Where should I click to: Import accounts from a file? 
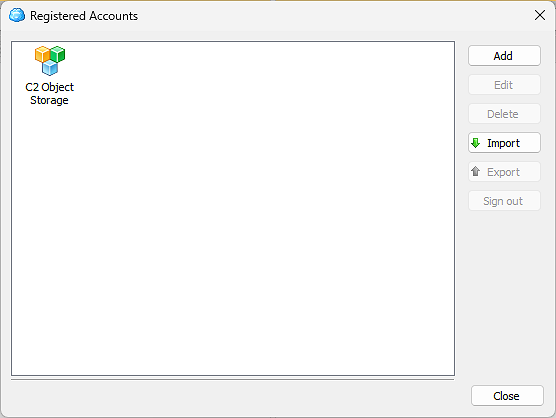tap(504, 143)
